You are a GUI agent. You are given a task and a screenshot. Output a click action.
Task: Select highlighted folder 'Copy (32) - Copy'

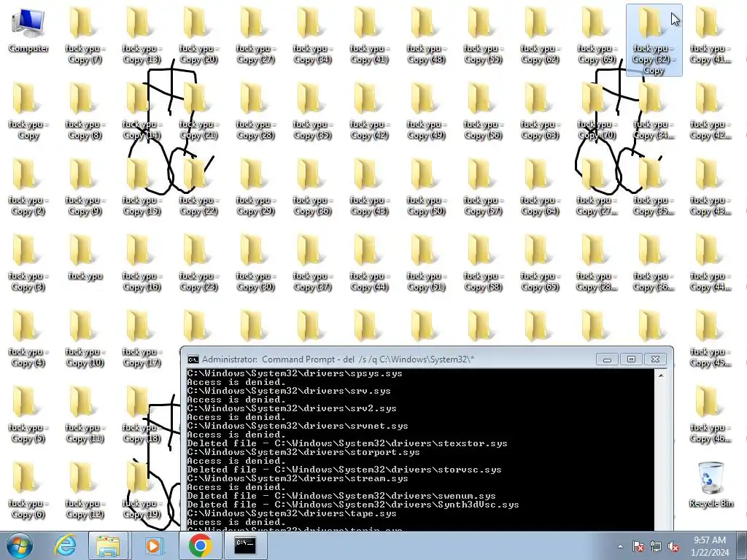point(654,40)
